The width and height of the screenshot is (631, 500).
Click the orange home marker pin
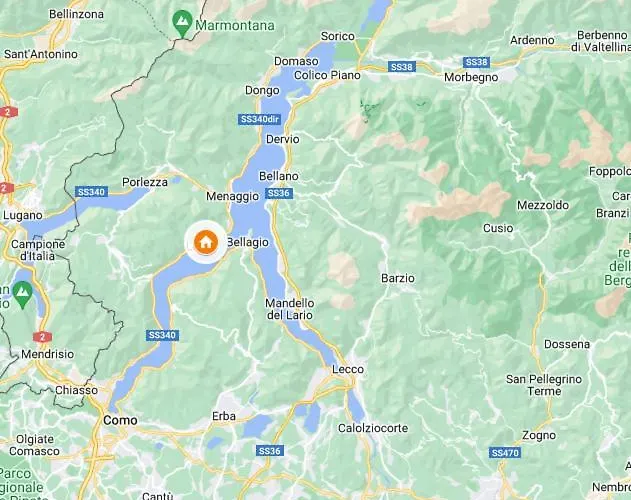pyautogui.click(x=206, y=242)
